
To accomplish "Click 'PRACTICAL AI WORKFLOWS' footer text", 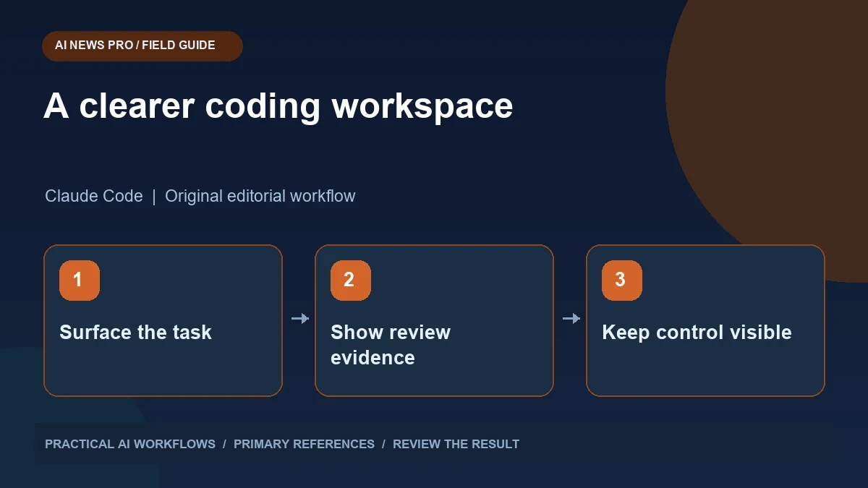I will [x=130, y=444].
